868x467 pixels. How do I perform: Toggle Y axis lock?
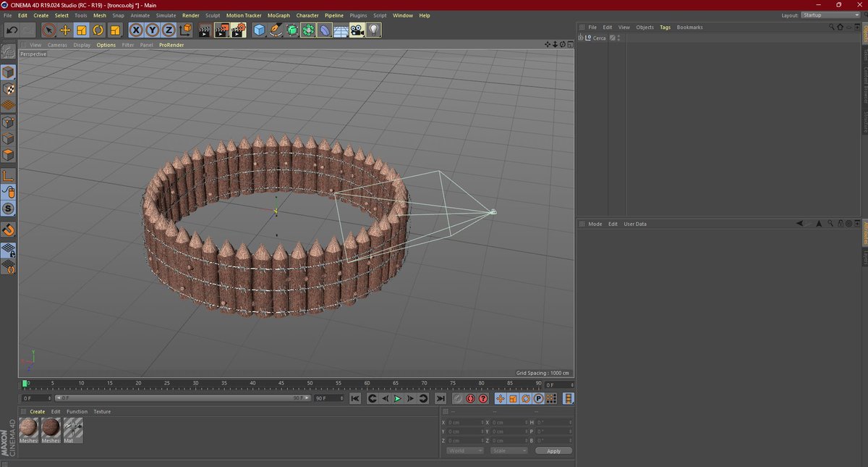tap(153, 30)
